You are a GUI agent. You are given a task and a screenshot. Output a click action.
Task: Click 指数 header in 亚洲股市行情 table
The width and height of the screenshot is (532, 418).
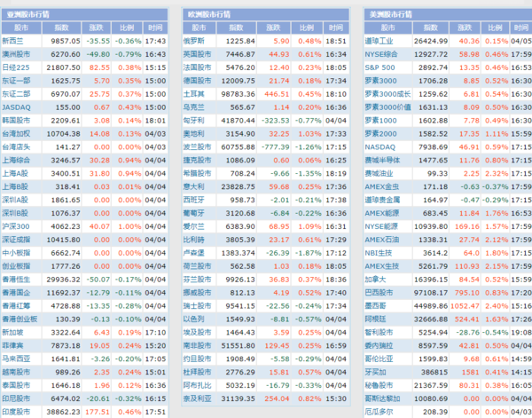pos(61,28)
